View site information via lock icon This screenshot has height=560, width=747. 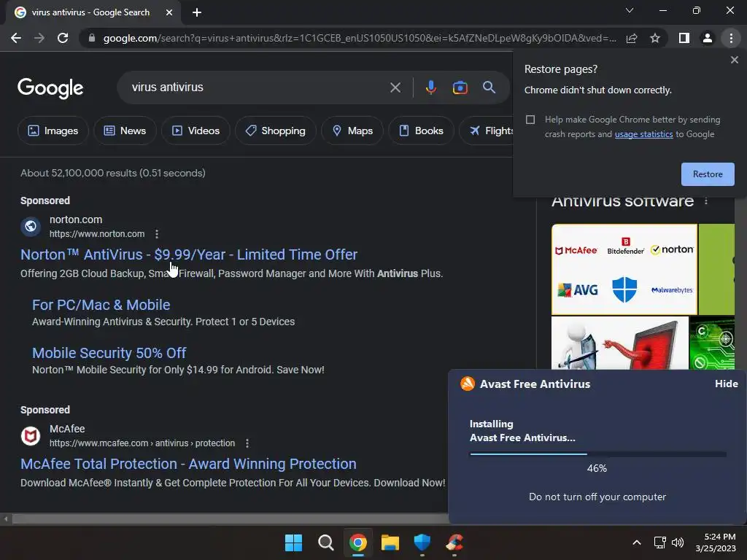pyautogui.click(x=92, y=38)
